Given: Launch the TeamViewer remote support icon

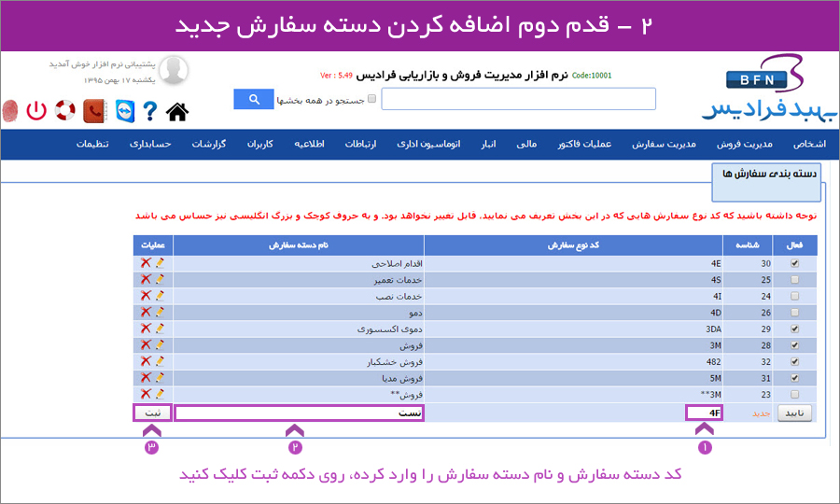Looking at the screenshot, I should tap(125, 111).
